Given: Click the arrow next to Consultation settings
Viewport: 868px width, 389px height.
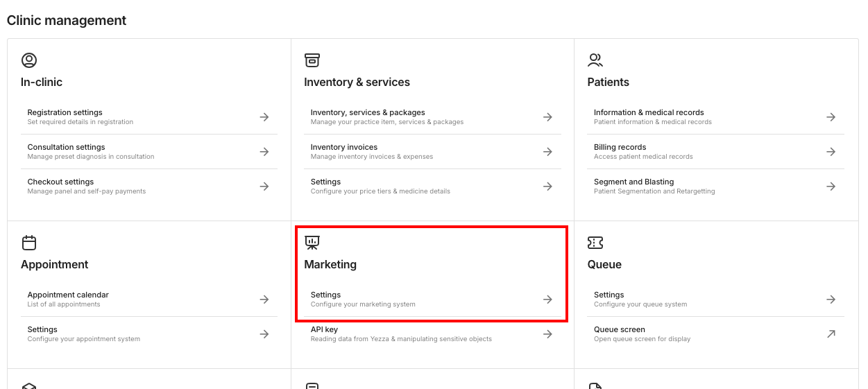Looking at the screenshot, I should 264,152.
